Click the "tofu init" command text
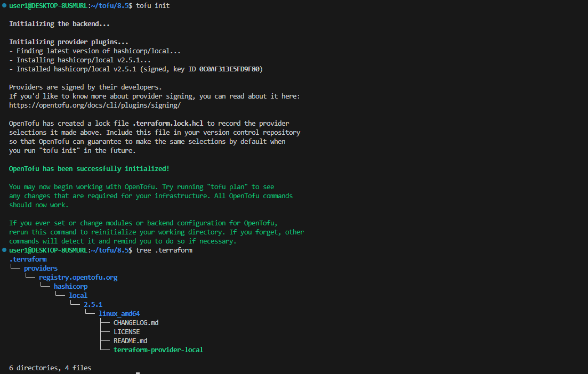The height and width of the screenshot is (374, 588). (152, 6)
